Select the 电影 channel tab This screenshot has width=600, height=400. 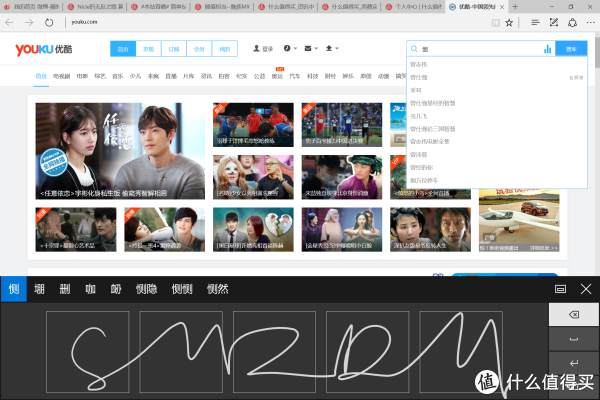point(82,76)
